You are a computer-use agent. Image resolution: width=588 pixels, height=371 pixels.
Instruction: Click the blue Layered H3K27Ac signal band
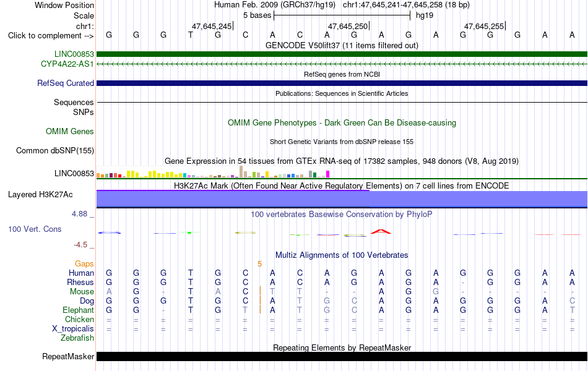click(342, 199)
